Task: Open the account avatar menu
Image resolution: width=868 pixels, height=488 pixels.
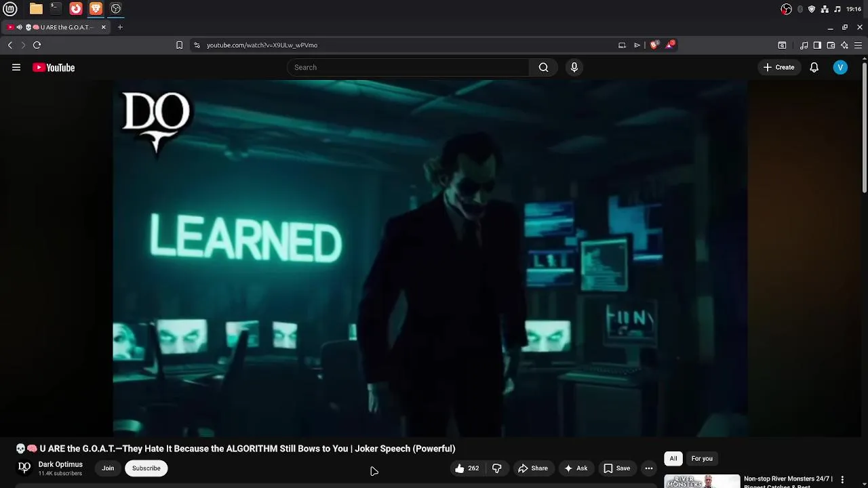Action: point(840,67)
